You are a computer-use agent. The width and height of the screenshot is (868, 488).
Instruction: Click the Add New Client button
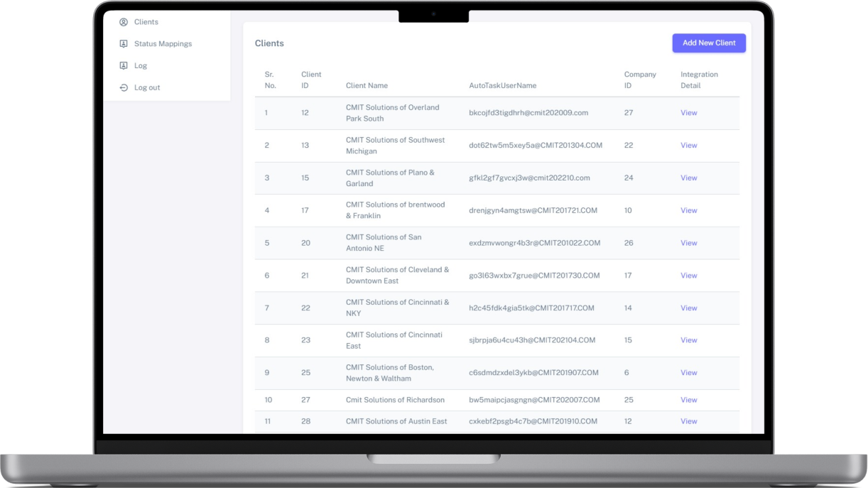point(709,43)
